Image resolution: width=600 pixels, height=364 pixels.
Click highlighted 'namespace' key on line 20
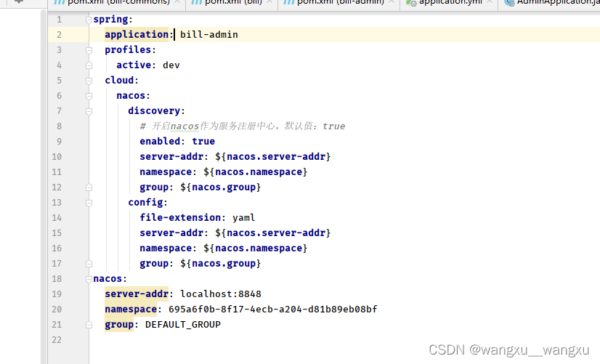pos(131,309)
